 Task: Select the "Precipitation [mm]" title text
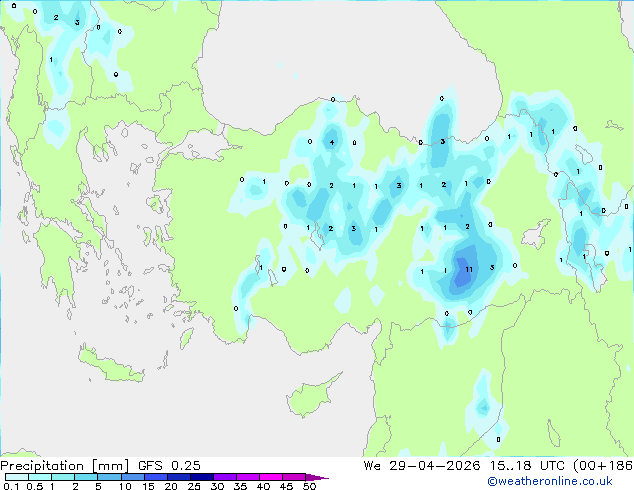pos(65,466)
